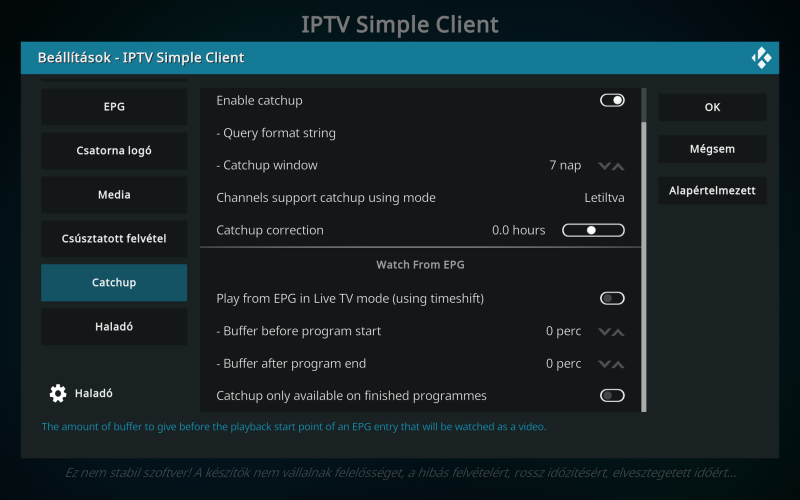Image resolution: width=800 pixels, height=500 pixels.
Task: Select the Catchup category
Action: [114, 282]
